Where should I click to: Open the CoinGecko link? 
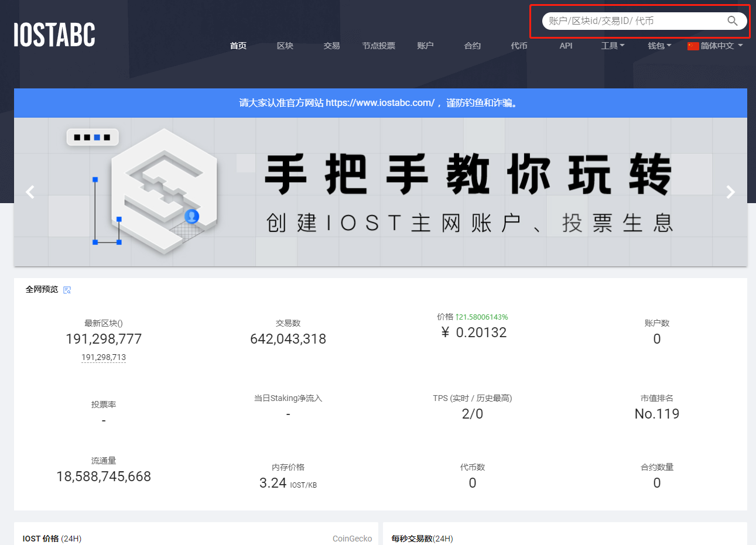click(352, 538)
